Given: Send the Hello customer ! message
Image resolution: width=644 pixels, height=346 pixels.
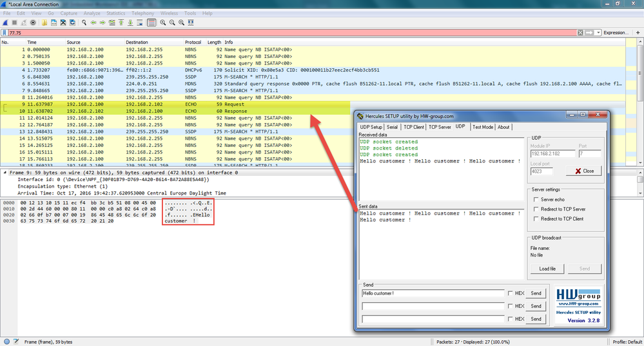Looking at the screenshot, I should point(536,293).
